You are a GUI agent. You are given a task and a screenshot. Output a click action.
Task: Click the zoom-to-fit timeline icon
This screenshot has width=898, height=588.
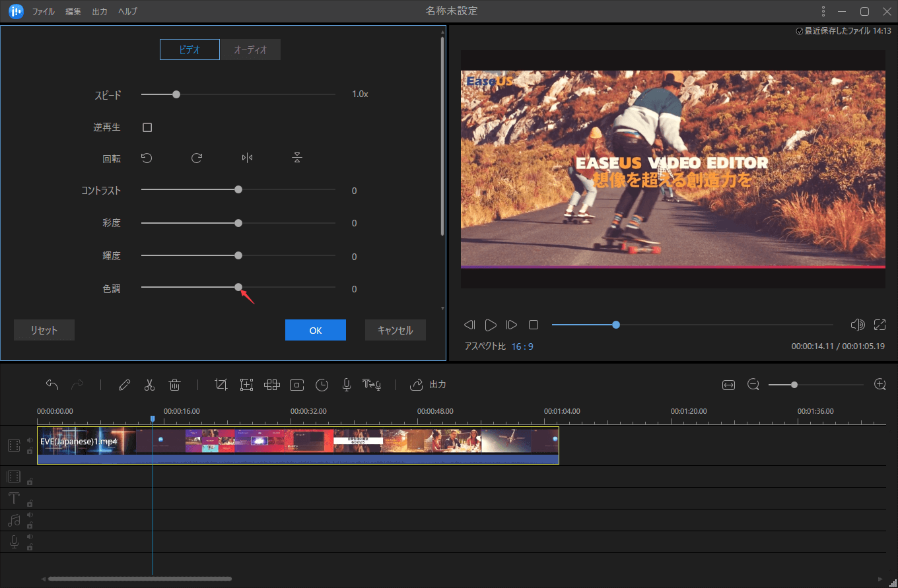tap(728, 385)
